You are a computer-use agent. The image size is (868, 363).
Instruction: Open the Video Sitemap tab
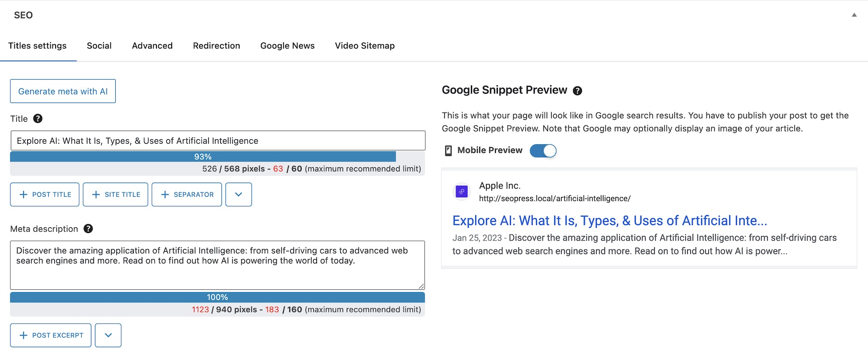click(365, 46)
